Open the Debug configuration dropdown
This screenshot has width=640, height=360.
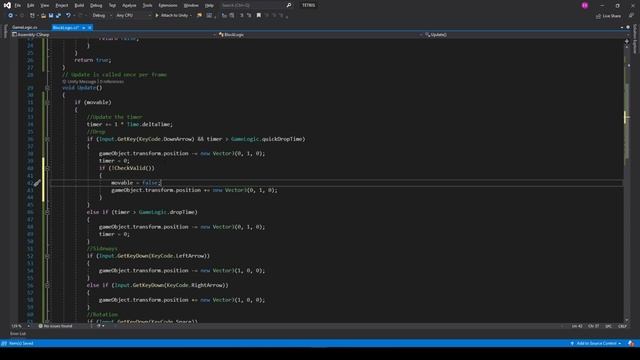tap(101, 16)
